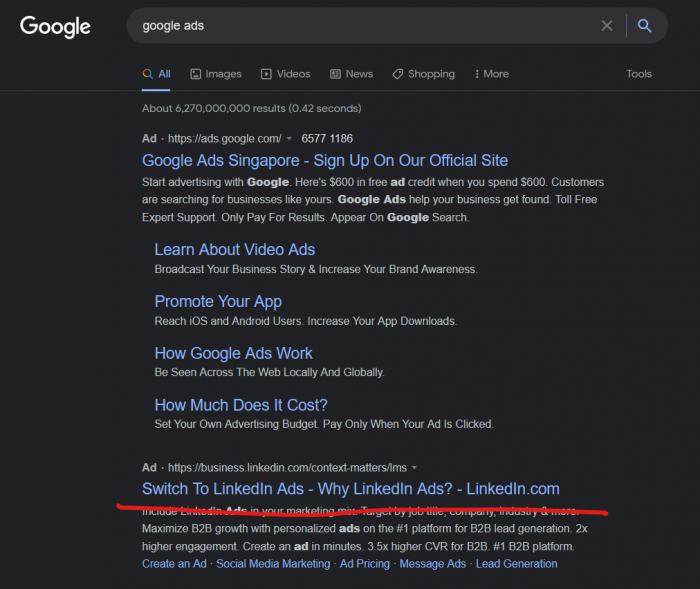Open How Google Ads Work link

click(x=233, y=354)
